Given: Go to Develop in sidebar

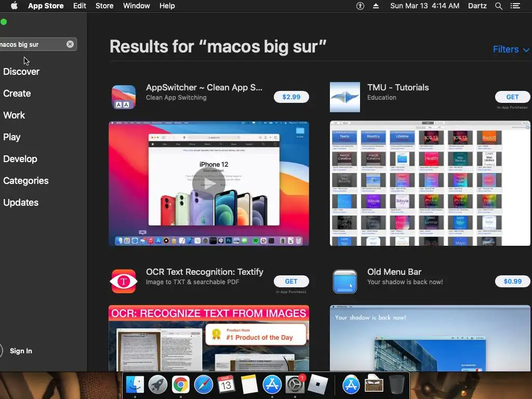Looking at the screenshot, I should pos(20,159).
